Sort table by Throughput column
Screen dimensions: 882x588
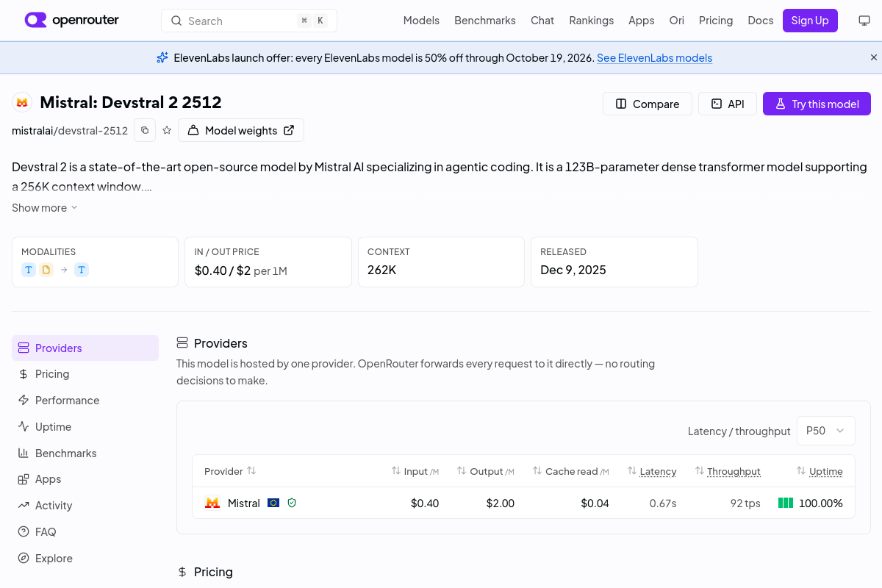click(x=728, y=471)
